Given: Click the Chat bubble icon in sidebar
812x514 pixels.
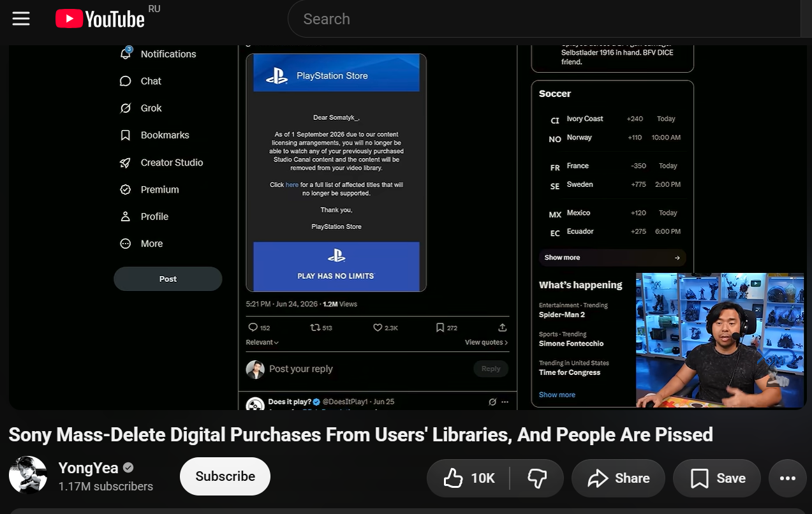Looking at the screenshot, I should (x=126, y=81).
